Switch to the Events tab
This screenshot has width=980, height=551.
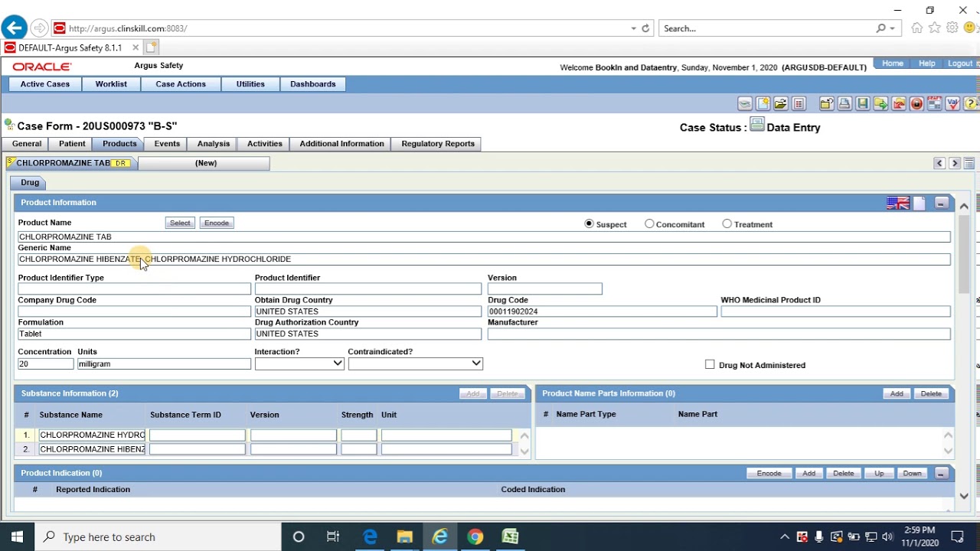pos(167,144)
